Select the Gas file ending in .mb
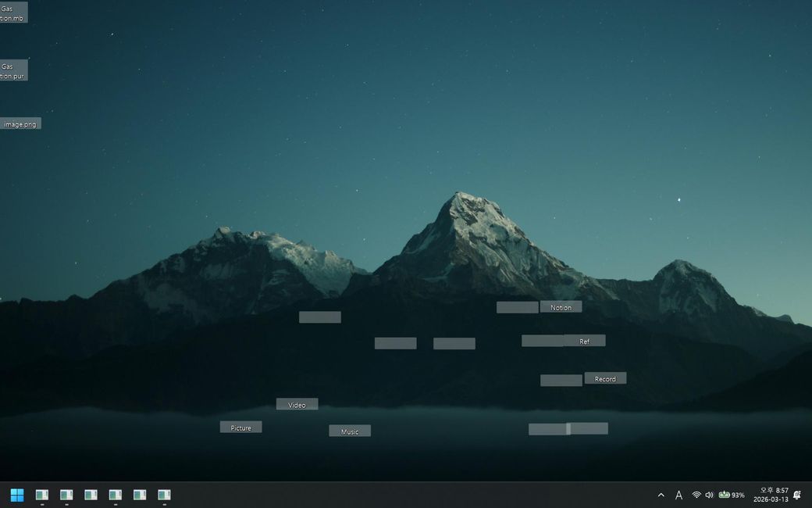Viewport: 812px width, 508px height. point(12,13)
